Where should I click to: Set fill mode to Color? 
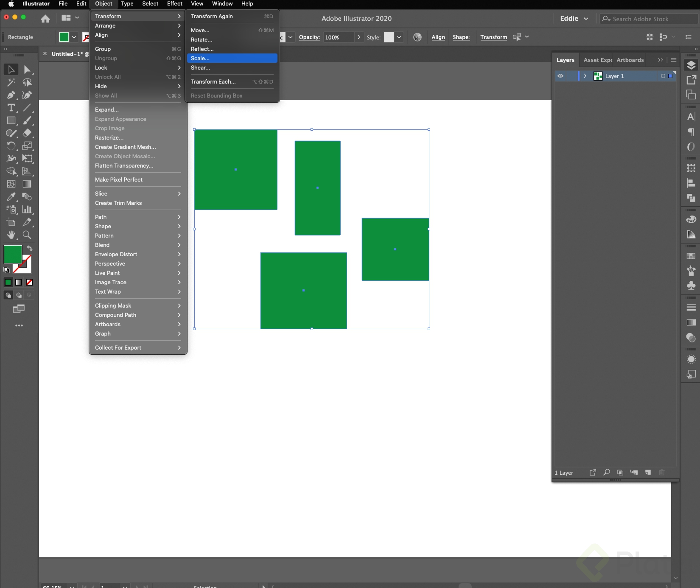point(8,282)
